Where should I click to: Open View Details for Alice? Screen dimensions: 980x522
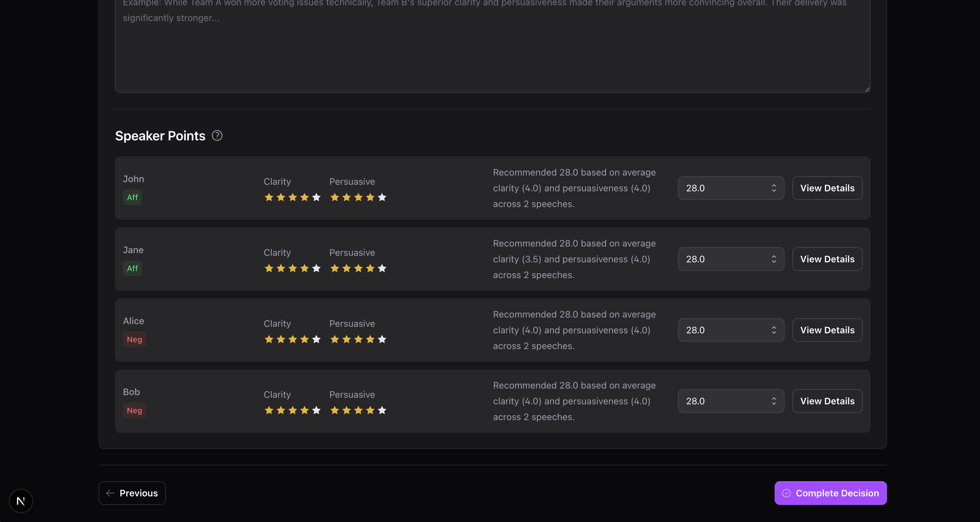click(827, 330)
